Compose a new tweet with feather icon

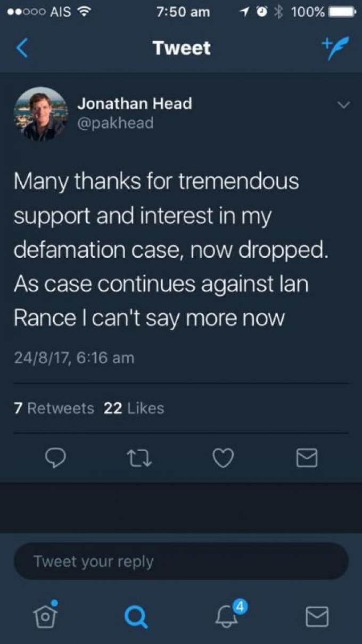point(334,47)
